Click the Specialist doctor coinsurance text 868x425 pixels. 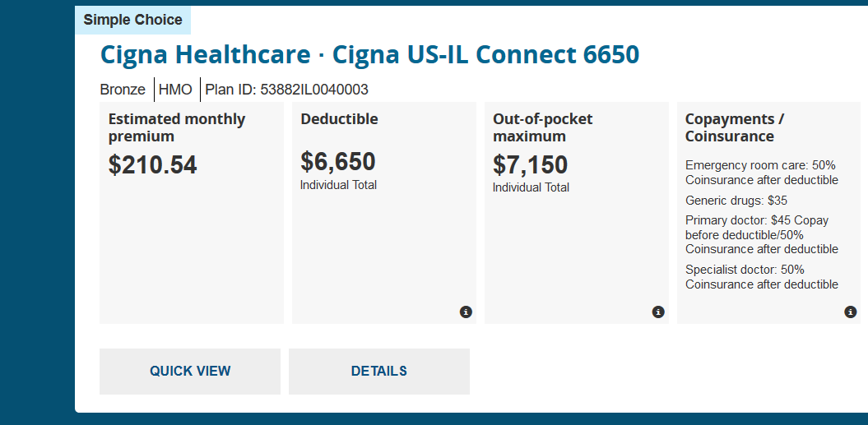(x=761, y=277)
